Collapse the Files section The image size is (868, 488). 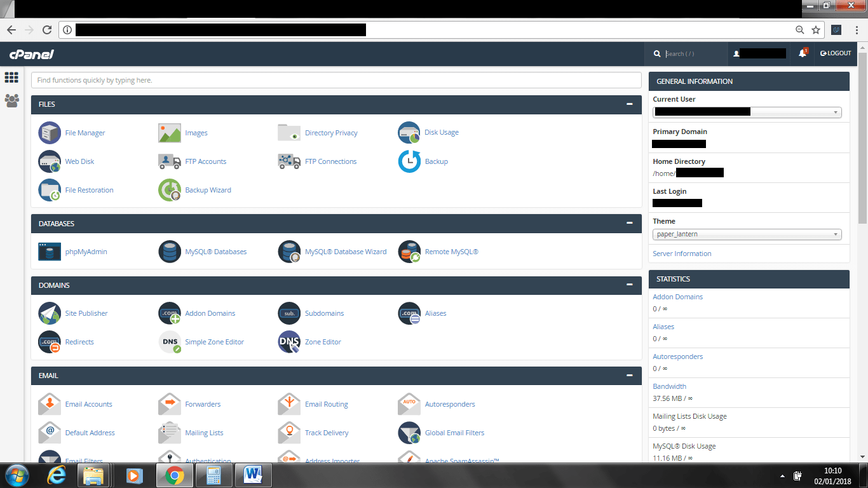click(629, 104)
